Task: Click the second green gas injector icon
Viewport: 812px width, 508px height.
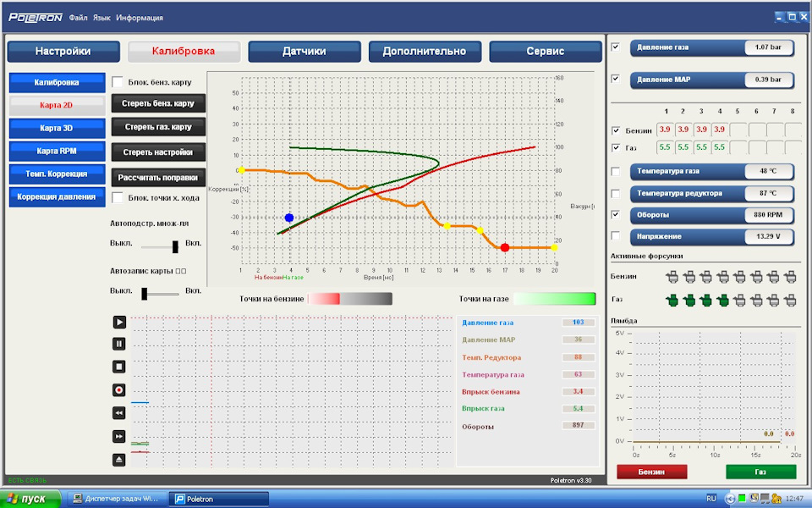Action: click(x=689, y=300)
